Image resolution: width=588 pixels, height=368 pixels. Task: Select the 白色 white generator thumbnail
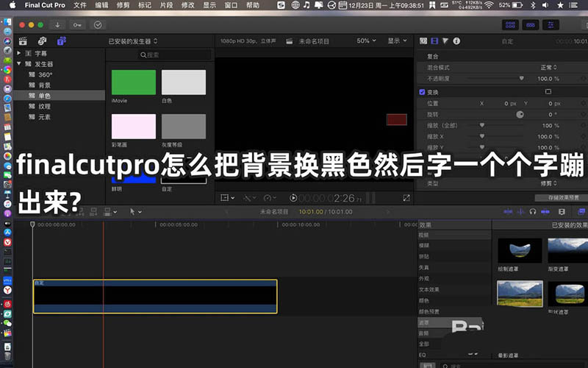184,82
